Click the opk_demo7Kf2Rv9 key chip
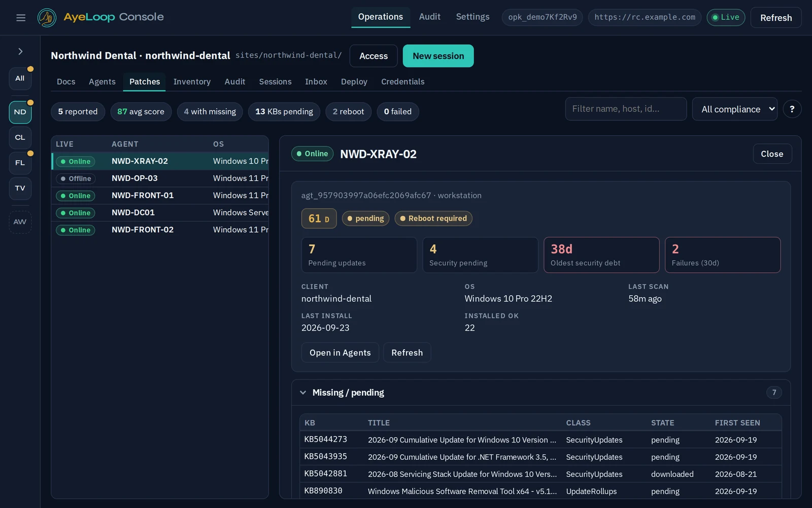Viewport: 812px width, 508px height. (x=542, y=17)
